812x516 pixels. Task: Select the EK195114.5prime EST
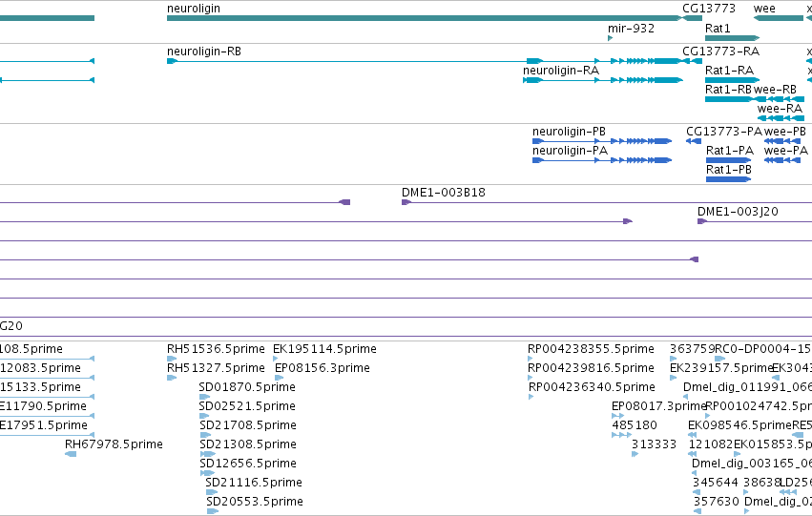click(x=324, y=349)
